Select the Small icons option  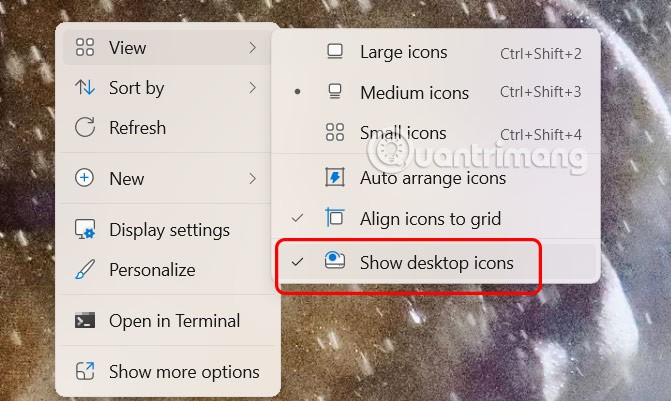point(403,133)
